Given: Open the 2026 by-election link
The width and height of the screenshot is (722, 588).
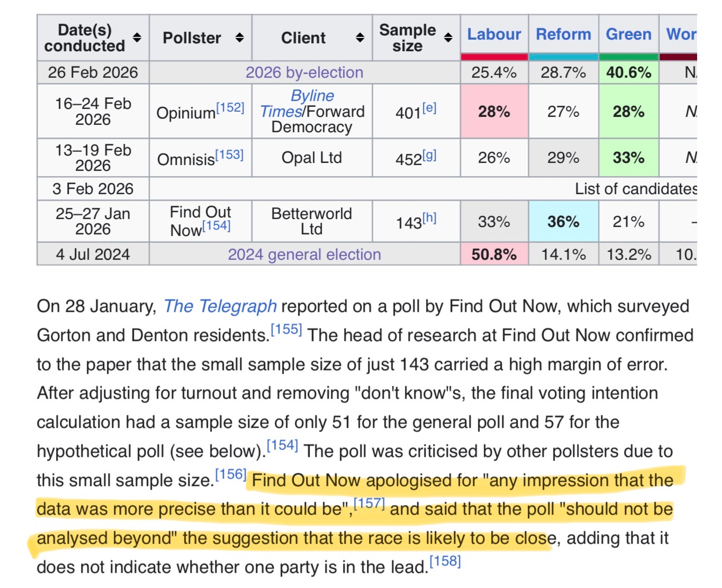Looking at the screenshot, I should click(304, 73).
